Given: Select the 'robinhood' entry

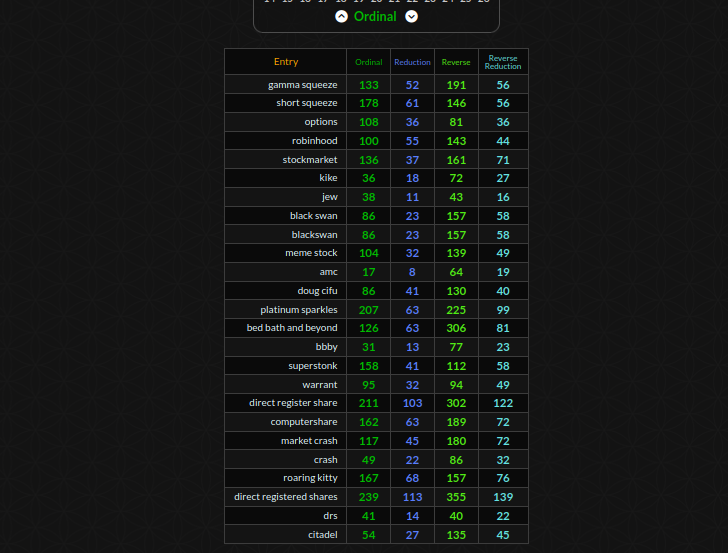Looking at the screenshot, I should tap(315, 141).
